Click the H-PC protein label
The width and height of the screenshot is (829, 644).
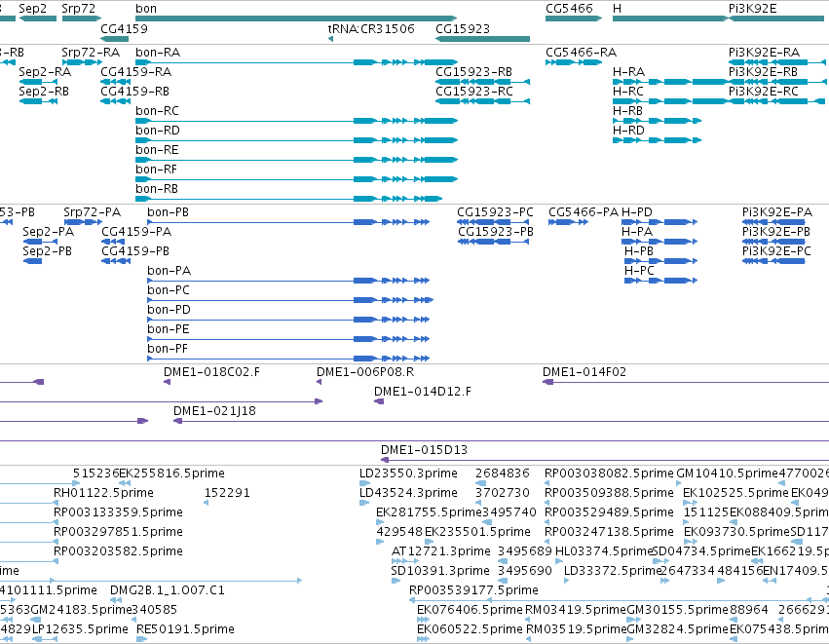639,270
